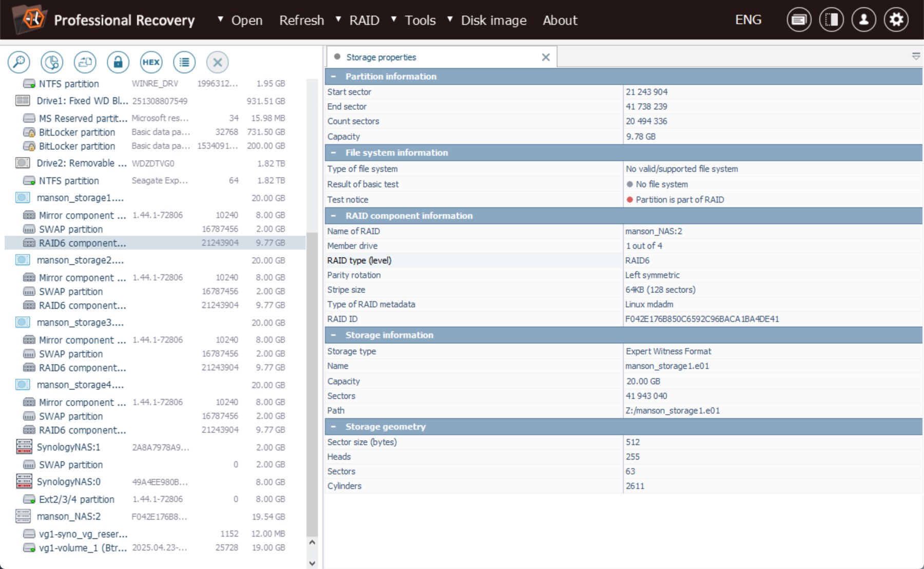Click the manson_storage1 image icon
Screen dimensions: 924x569
23,198
